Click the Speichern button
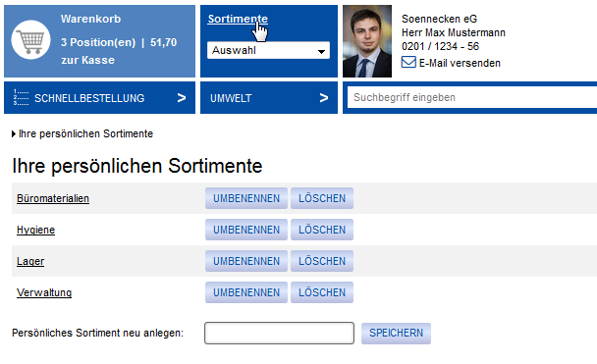The width and height of the screenshot is (597, 364). pyautogui.click(x=396, y=334)
